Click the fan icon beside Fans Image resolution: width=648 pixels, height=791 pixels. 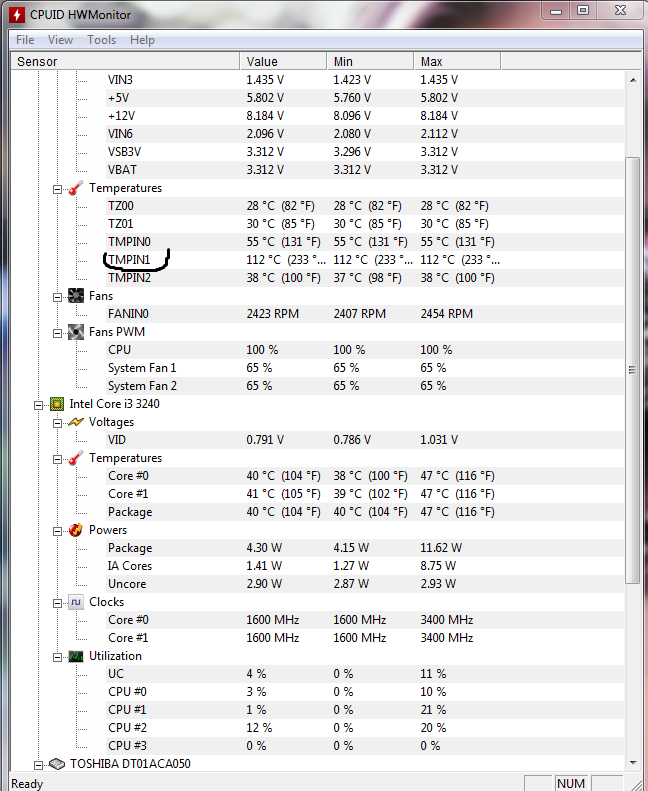(x=76, y=296)
